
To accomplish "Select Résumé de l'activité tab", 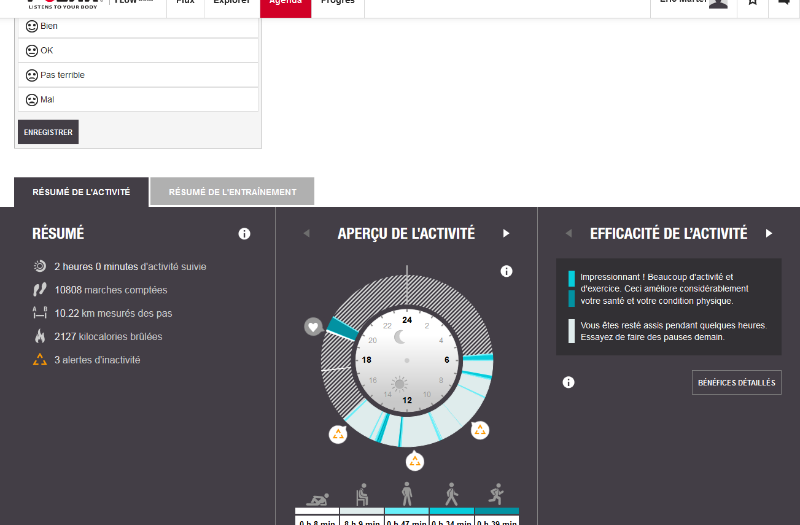I will pos(81,192).
